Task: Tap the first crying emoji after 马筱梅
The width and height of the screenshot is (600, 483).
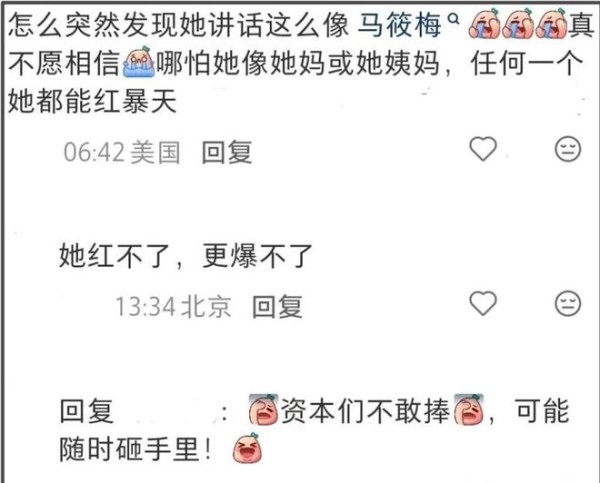Action: [484, 24]
